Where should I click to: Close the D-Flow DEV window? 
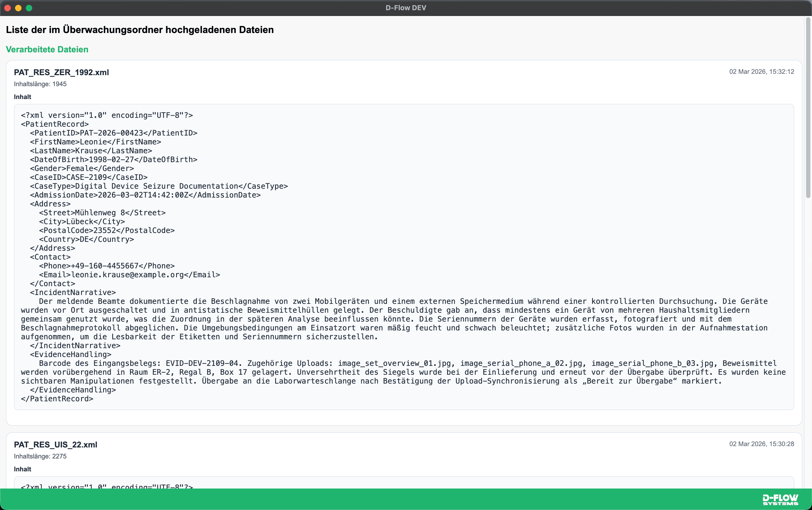(x=8, y=8)
